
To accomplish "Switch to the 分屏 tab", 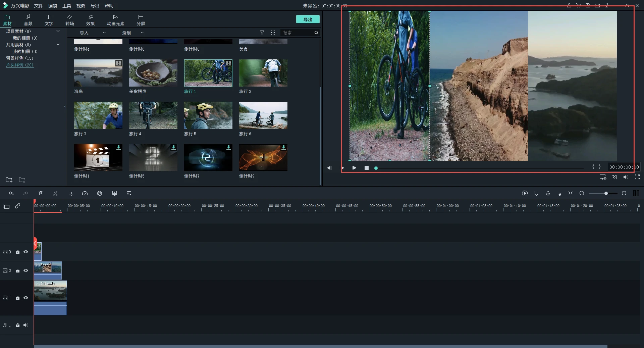I will [141, 20].
